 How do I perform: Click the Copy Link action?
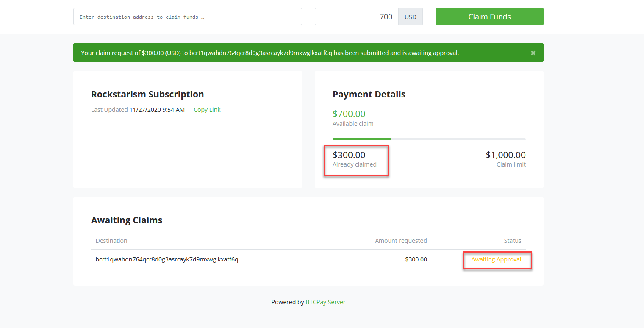pos(207,109)
